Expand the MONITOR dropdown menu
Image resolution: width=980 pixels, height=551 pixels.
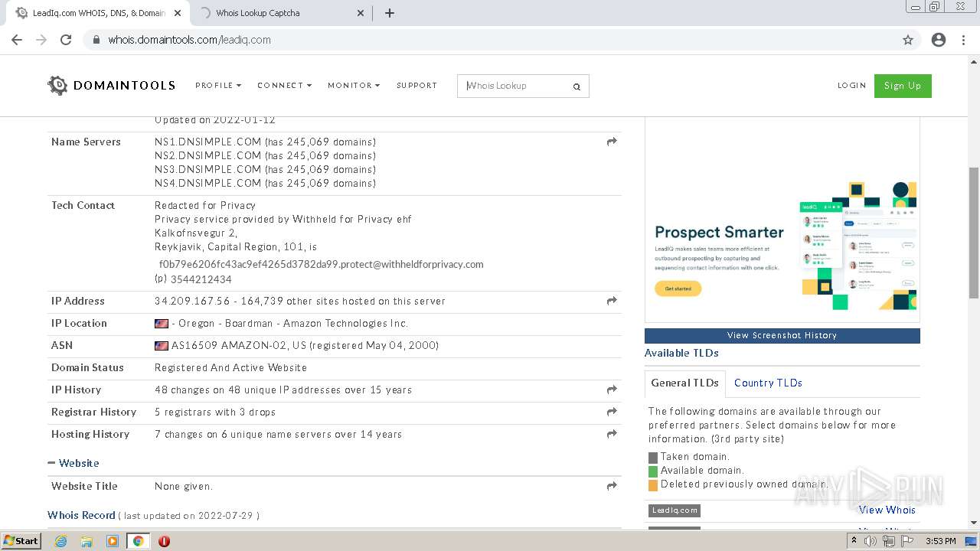tap(354, 86)
